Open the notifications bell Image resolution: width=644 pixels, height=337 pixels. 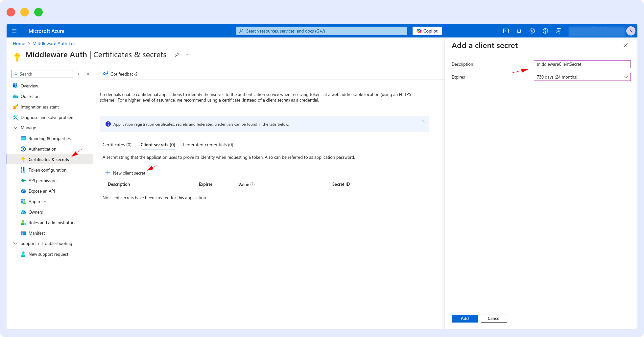click(519, 31)
